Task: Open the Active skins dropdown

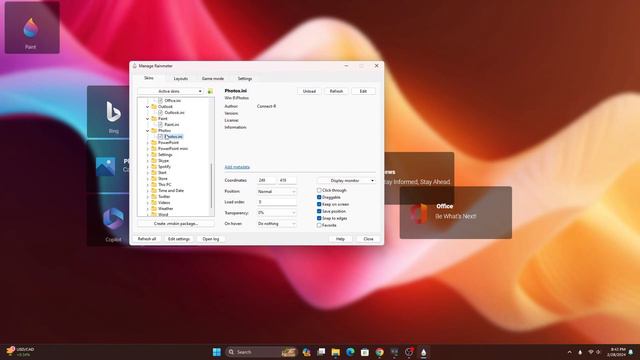Action: click(x=171, y=91)
